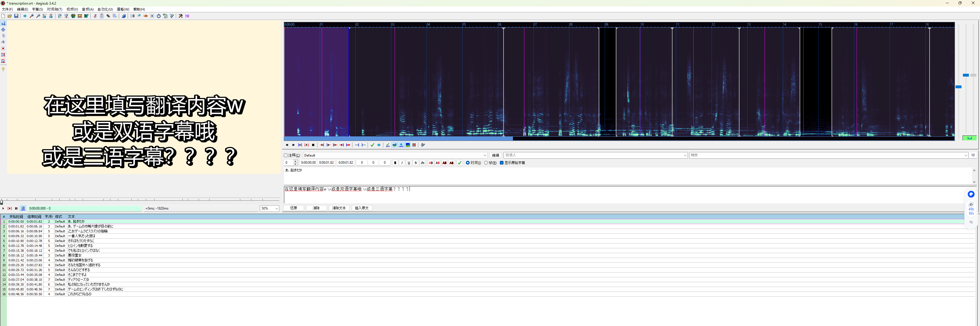
Task: Click the stop playback icon under the spectrogram
Action: (313, 145)
